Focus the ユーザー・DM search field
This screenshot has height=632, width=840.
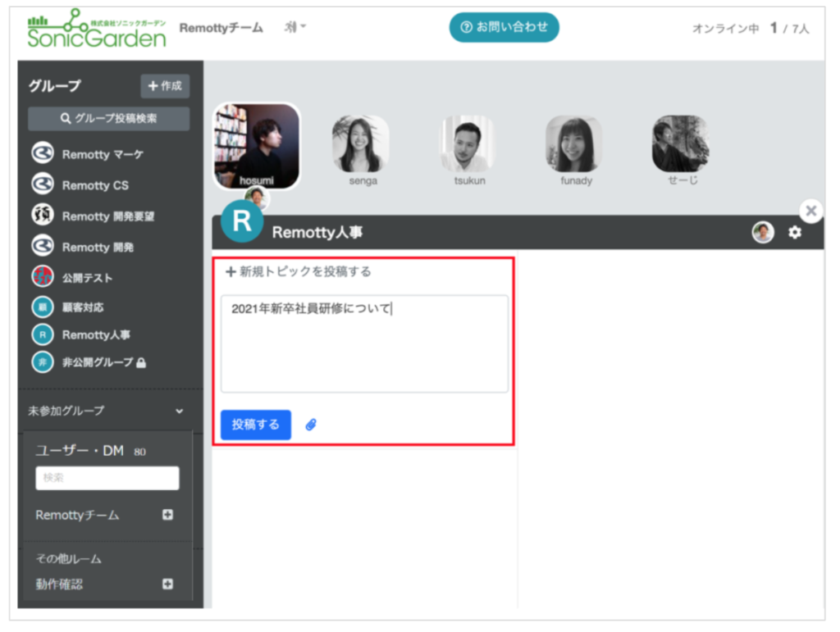pyautogui.click(x=107, y=478)
